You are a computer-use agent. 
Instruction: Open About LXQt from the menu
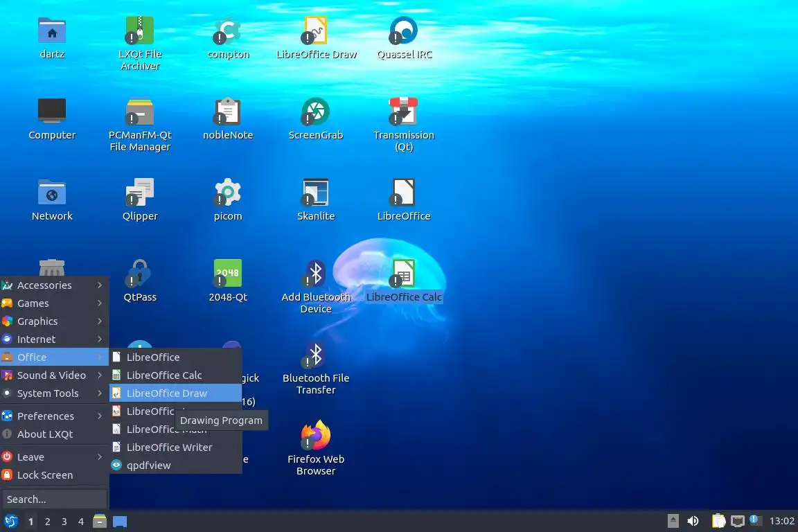[x=54, y=434]
